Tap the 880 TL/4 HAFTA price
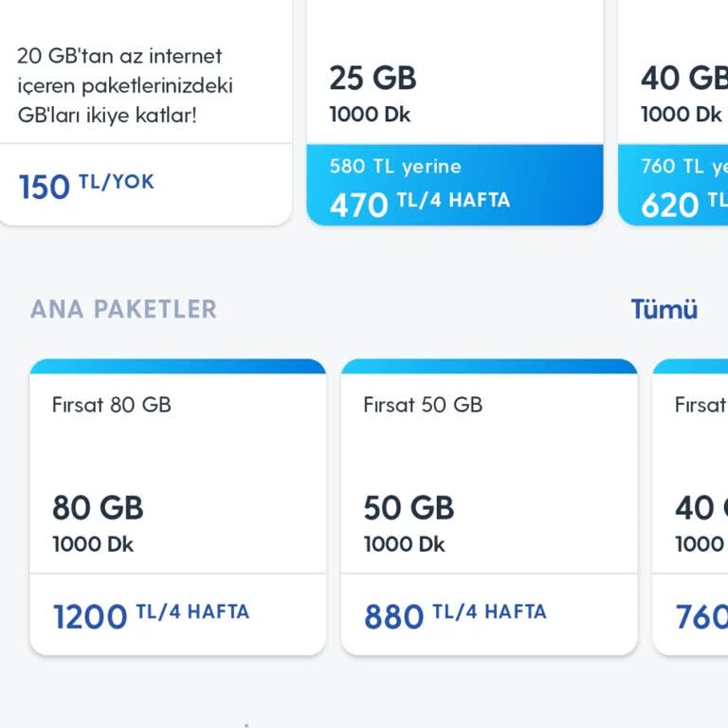The width and height of the screenshot is (728, 728). click(x=455, y=615)
